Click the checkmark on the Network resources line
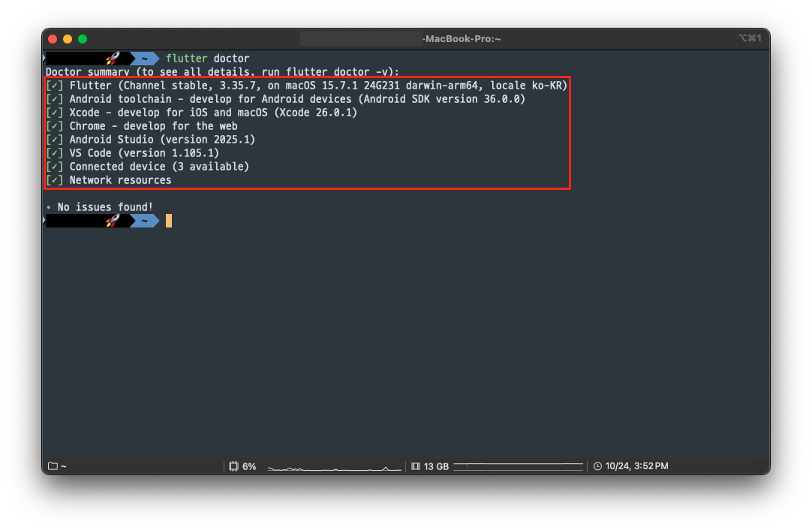Image resolution: width=812 pixels, height=530 pixels. pos(54,179)
